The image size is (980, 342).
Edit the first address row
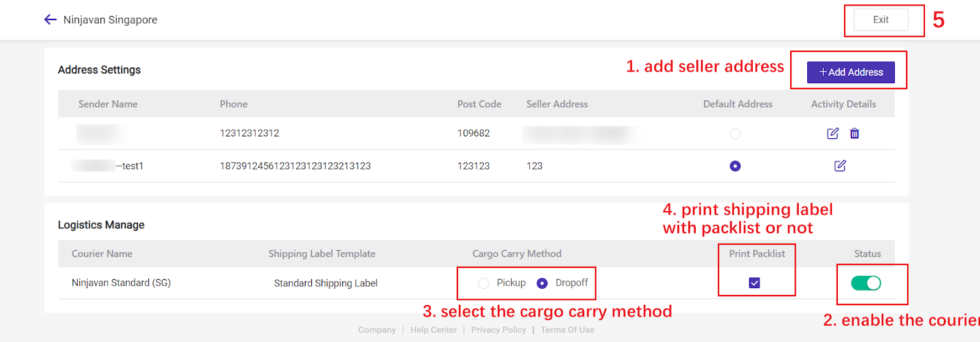(x=832, y=133)
